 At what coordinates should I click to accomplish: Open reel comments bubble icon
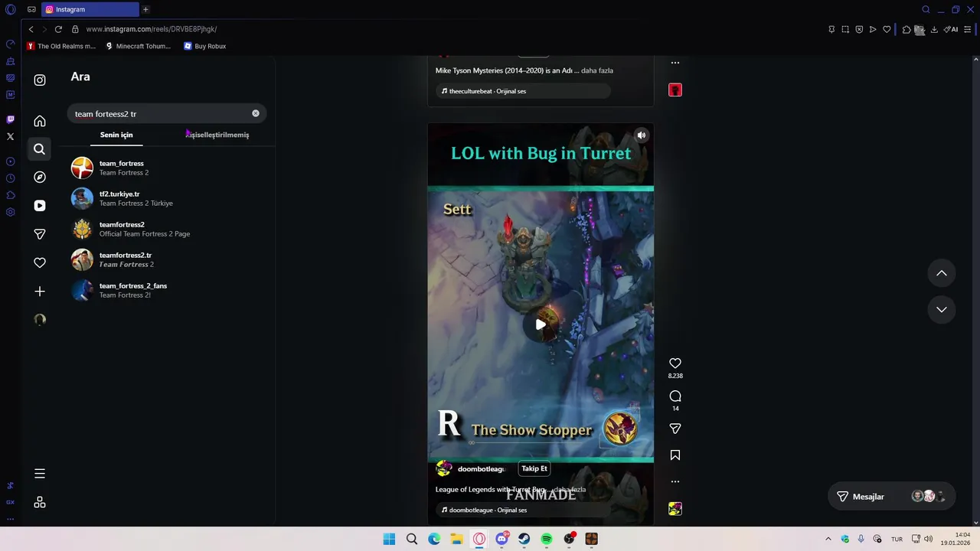point(675,396)
